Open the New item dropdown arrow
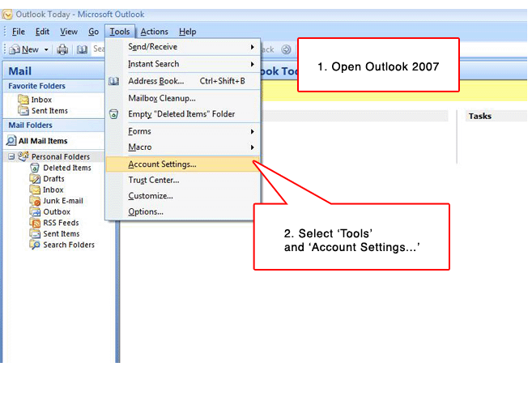Viewport: 532px width, 405px height. pyautogui.click(x=46, y=49)
